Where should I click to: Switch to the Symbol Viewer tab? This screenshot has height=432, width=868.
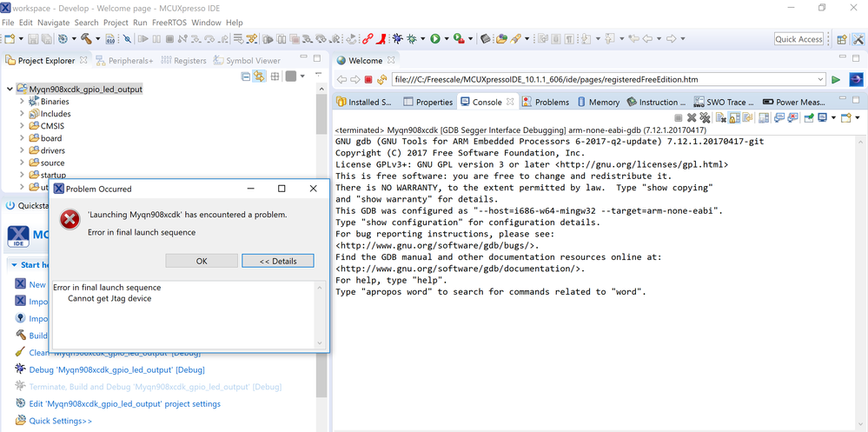click(x=247, y=60)
